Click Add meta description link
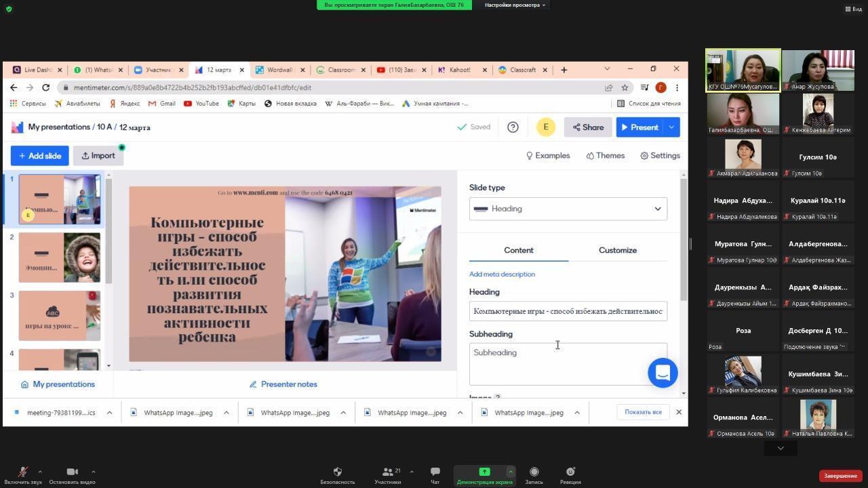This screenshot has height=488, width=868. [x=502, y=274]
